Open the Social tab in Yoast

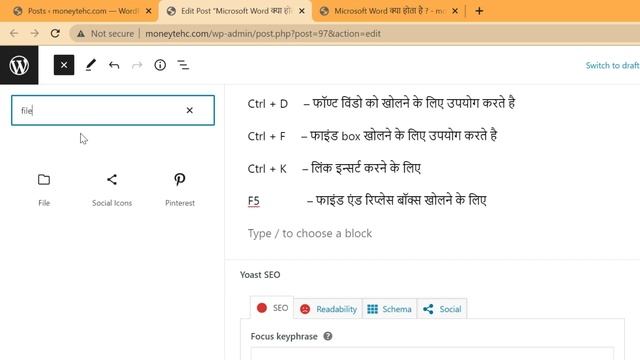(442, 309)
